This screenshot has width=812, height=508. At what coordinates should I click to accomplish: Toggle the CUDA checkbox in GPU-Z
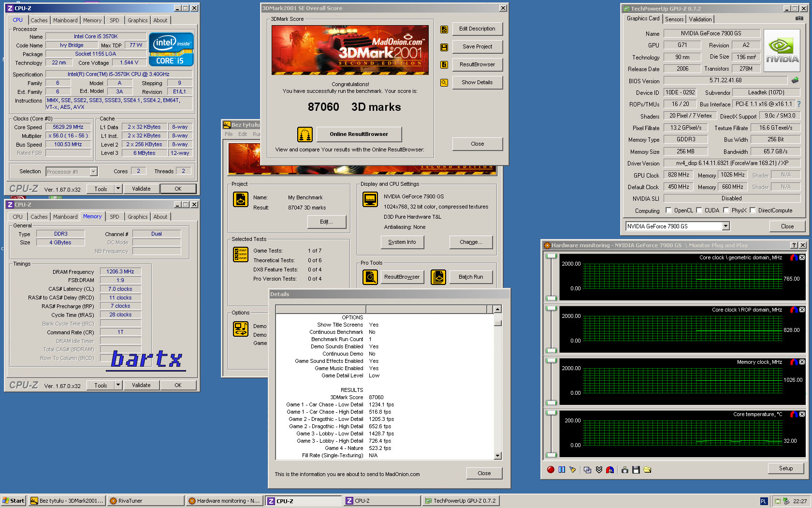(x=699, y=210)
